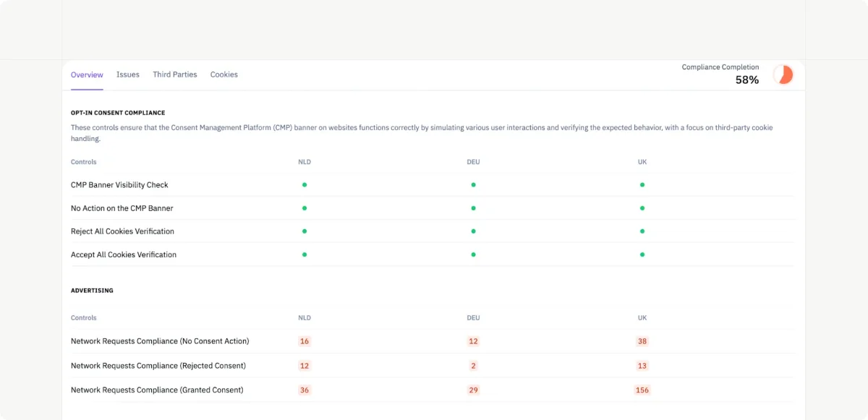Open the Third Parties tab
This screenshot has height=420, width=868.
point(175,74)
